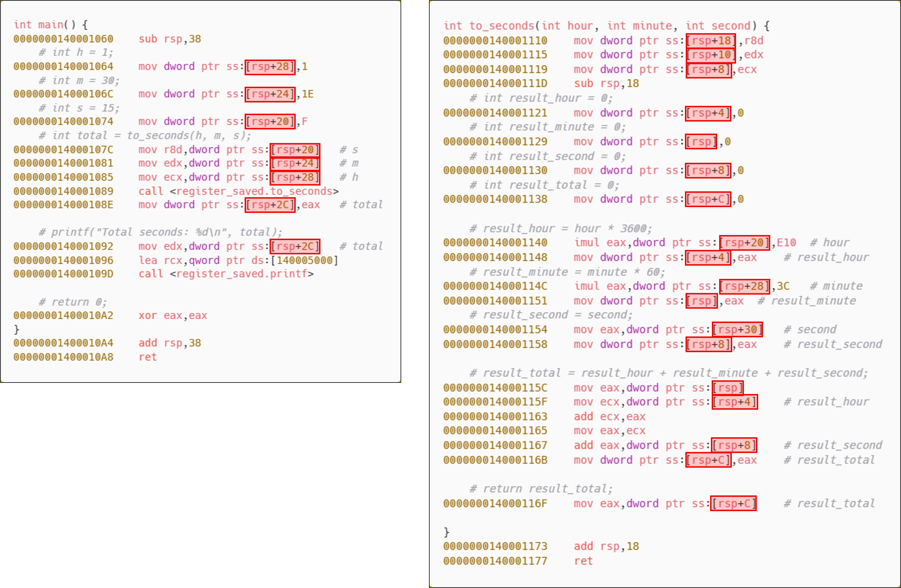Click the highlighted [rsp+30] on the second line
The width and height of the screenshot is (901, 588).
click(737, 330)
